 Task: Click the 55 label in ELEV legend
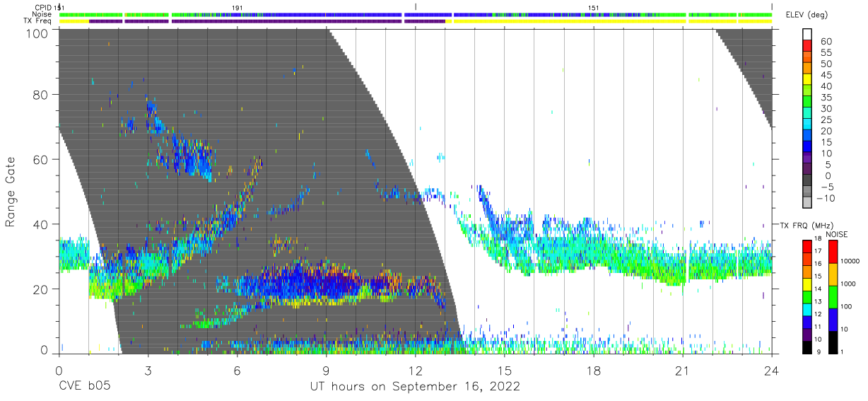(x=826, y=53)
